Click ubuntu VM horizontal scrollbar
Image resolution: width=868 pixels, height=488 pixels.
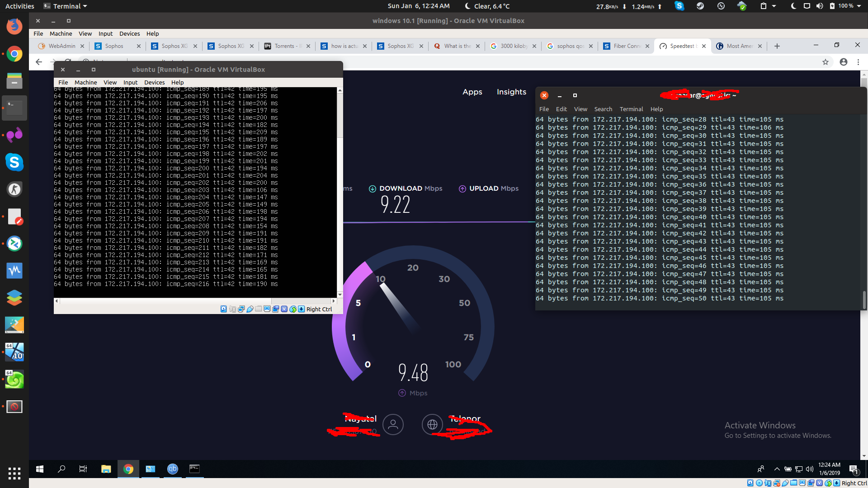point(165,301)
